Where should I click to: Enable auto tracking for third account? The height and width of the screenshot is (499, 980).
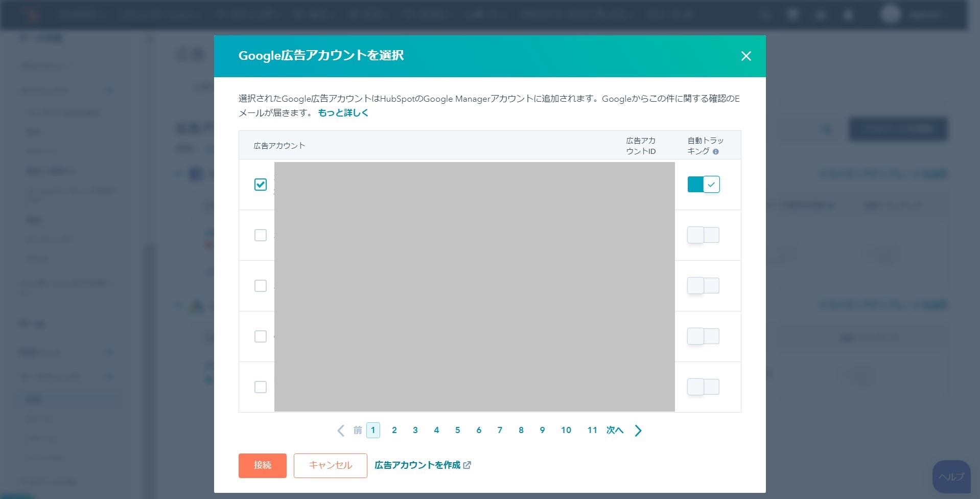[704, 286]
